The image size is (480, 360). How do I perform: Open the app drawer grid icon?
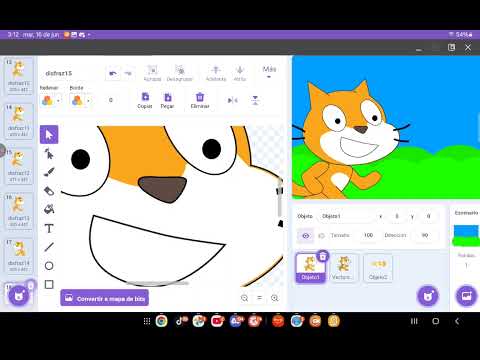[147, 321]
